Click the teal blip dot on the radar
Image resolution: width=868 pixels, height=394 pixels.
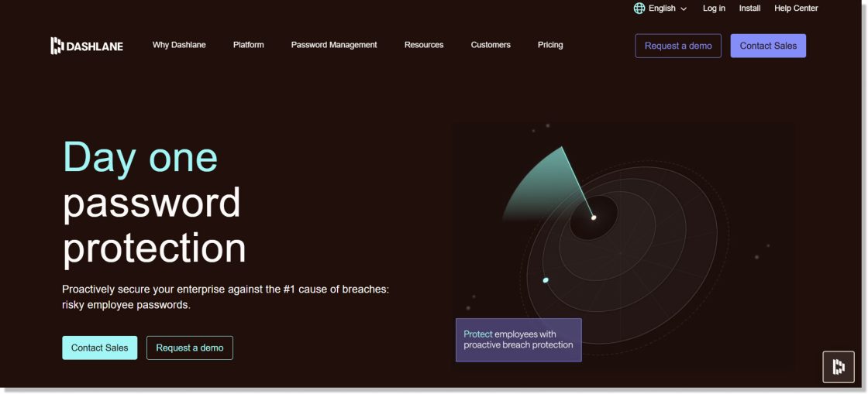coord(546,280)
